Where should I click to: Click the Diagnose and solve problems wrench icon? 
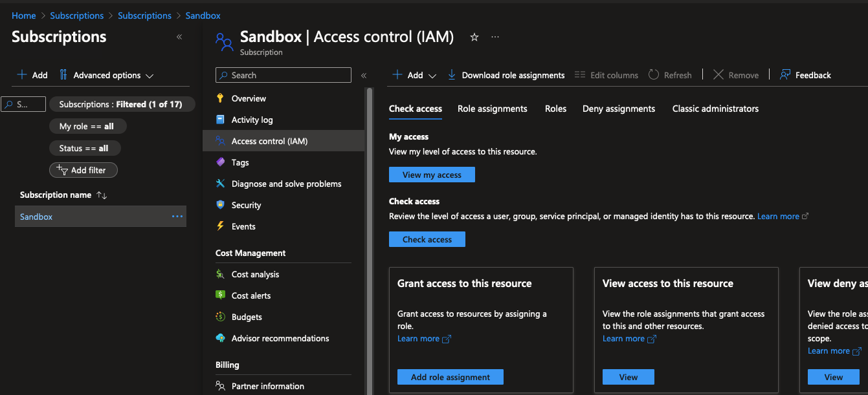tap(220, 184)
